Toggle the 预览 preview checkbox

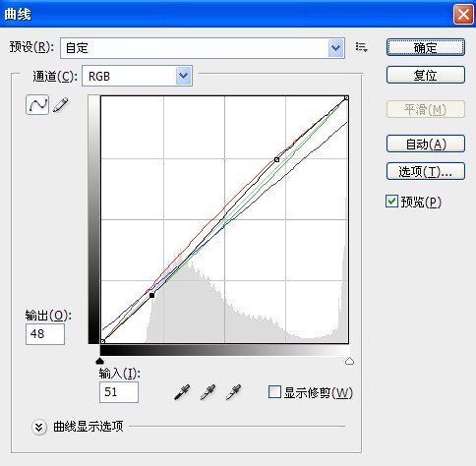coord(391,202)
